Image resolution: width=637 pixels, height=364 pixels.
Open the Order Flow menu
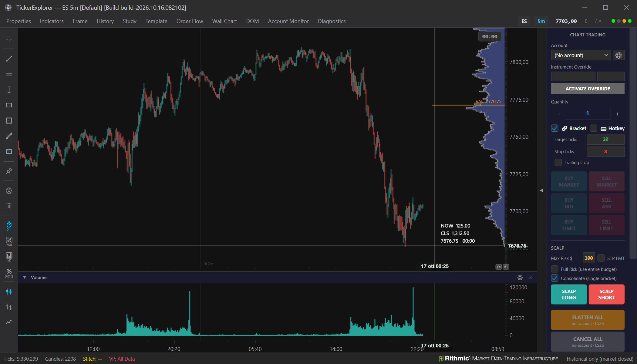(x=190, y=21)
